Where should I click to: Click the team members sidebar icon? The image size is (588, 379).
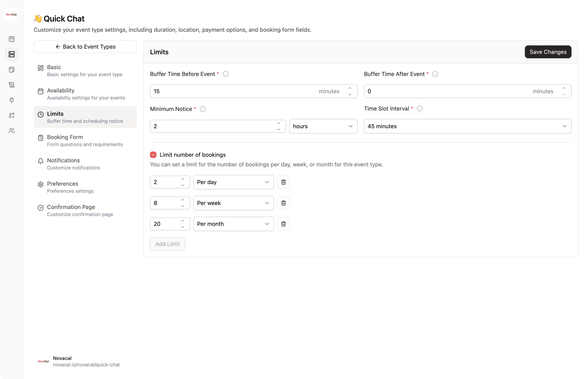click(x=12, y=131)
